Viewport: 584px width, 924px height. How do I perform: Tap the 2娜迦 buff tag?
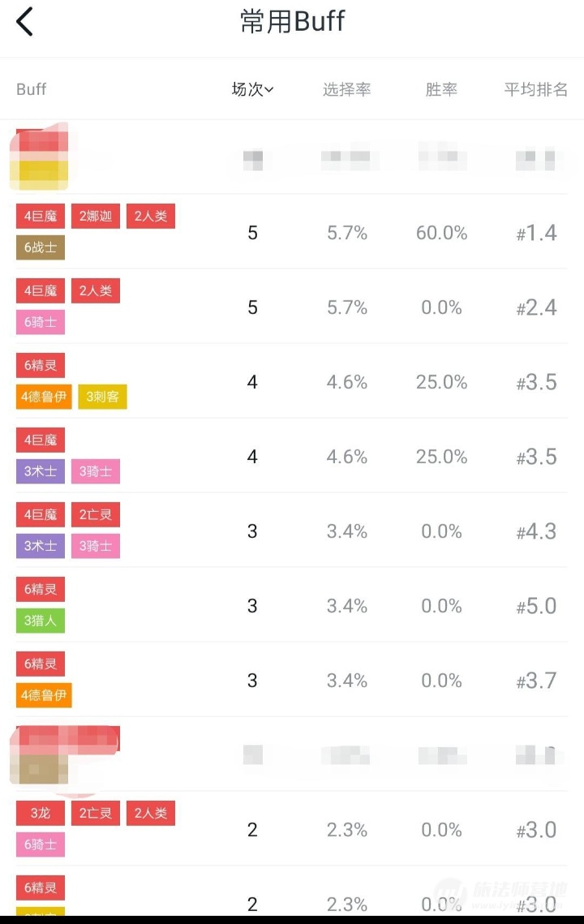pyautogui.click(x=96, y=217)
